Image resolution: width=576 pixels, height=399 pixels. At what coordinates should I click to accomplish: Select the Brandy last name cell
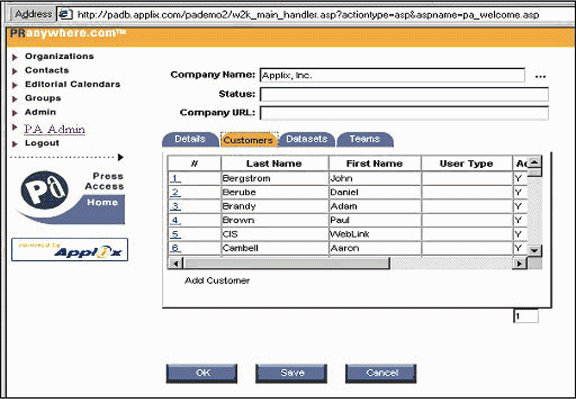pyautogui.click(x=274, y=206)
